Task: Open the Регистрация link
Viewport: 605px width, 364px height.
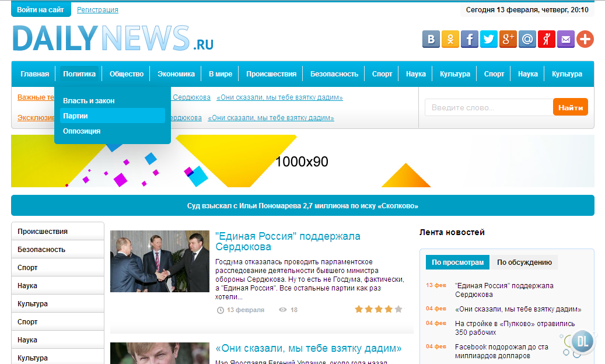Action: (97, 10)
